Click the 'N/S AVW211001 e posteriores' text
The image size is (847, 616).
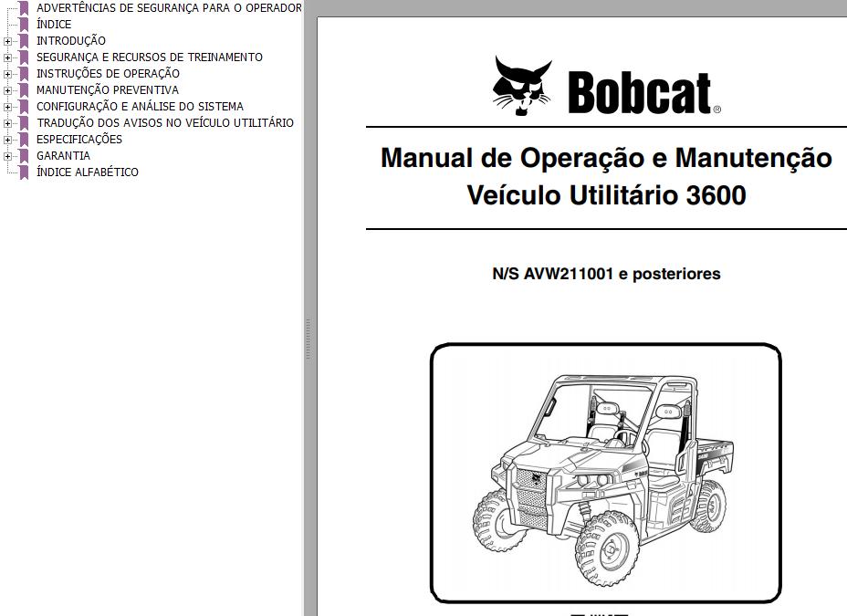tap(606, 274)
